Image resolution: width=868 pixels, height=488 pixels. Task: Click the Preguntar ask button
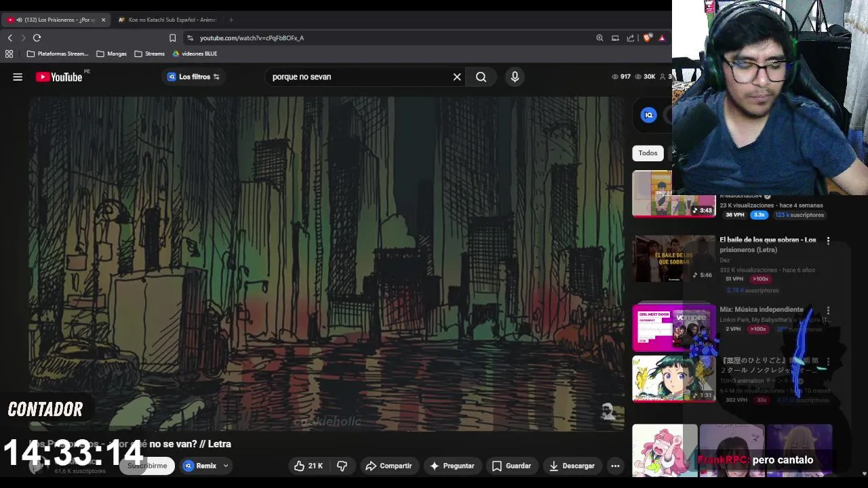(x=452, y=466)
